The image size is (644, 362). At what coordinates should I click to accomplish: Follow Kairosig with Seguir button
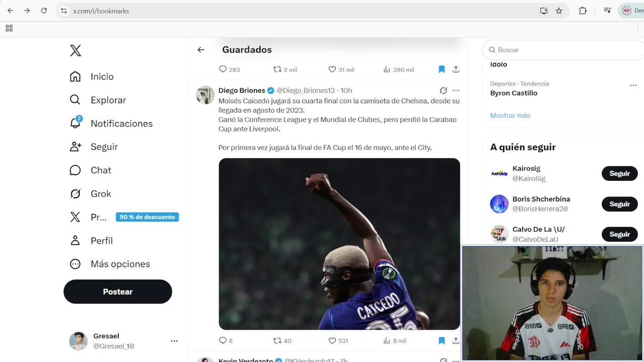[x=620, y=173]
